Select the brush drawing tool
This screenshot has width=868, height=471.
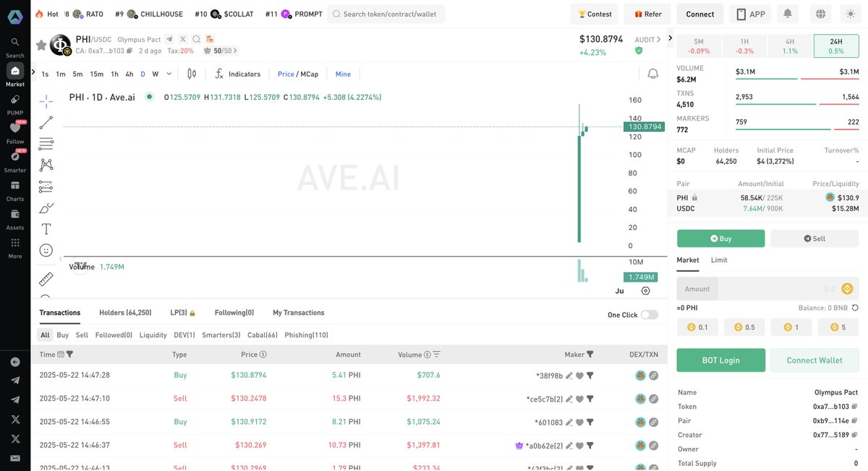[46, 208]
